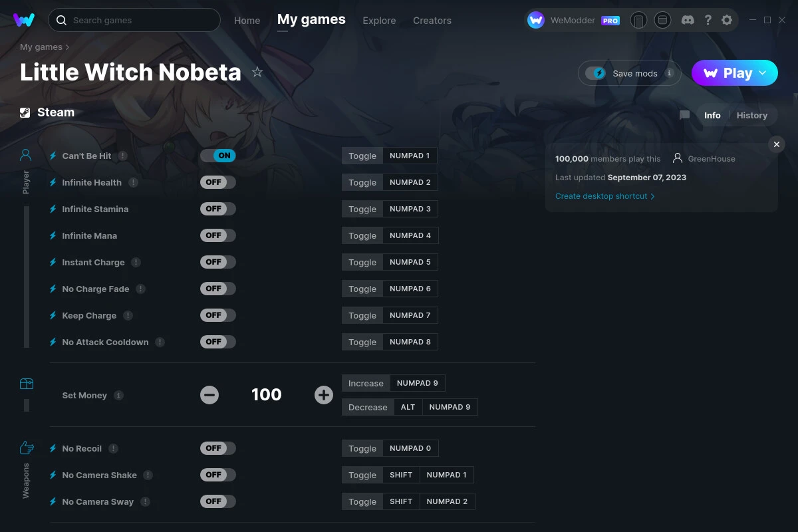This screenshot has height=532, width=798.
Task: Increase Set Money with the plus button
Action: click(324, 395)
